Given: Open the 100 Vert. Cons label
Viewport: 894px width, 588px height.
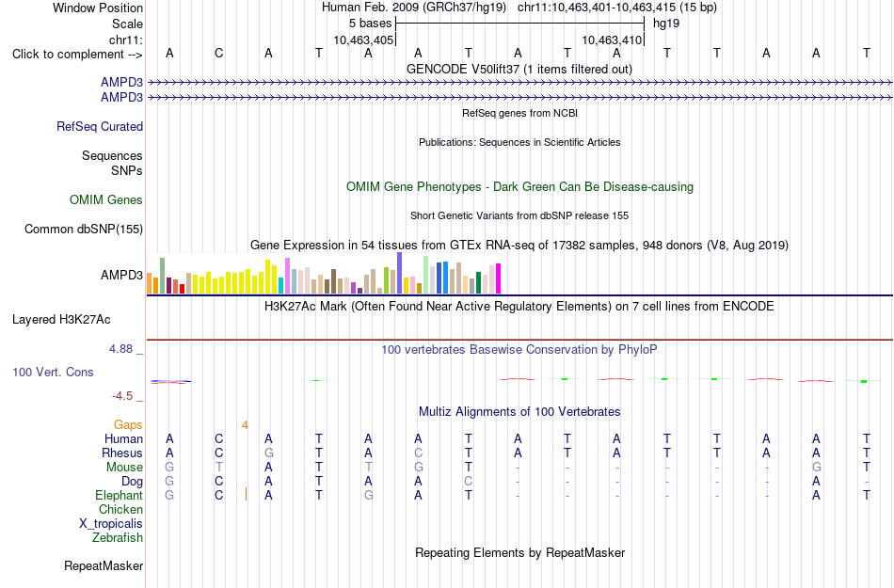Looking at the screenshot, I should tap(53, 372).
